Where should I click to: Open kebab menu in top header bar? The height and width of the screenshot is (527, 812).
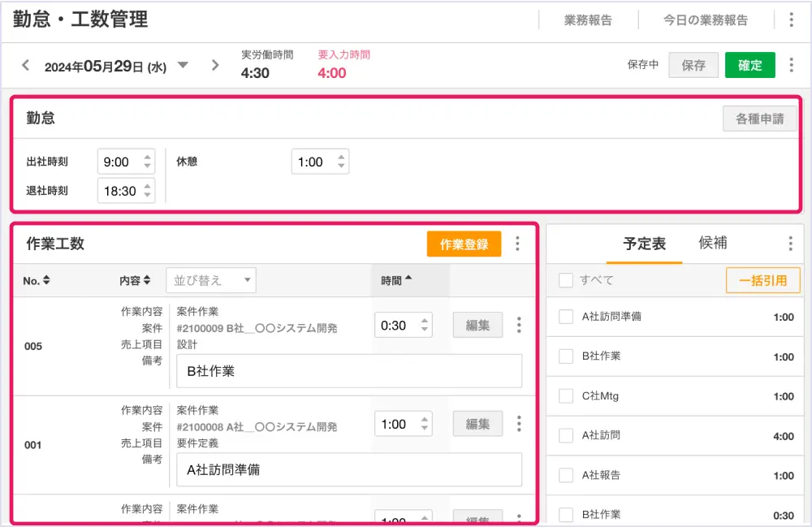[791, 20]
